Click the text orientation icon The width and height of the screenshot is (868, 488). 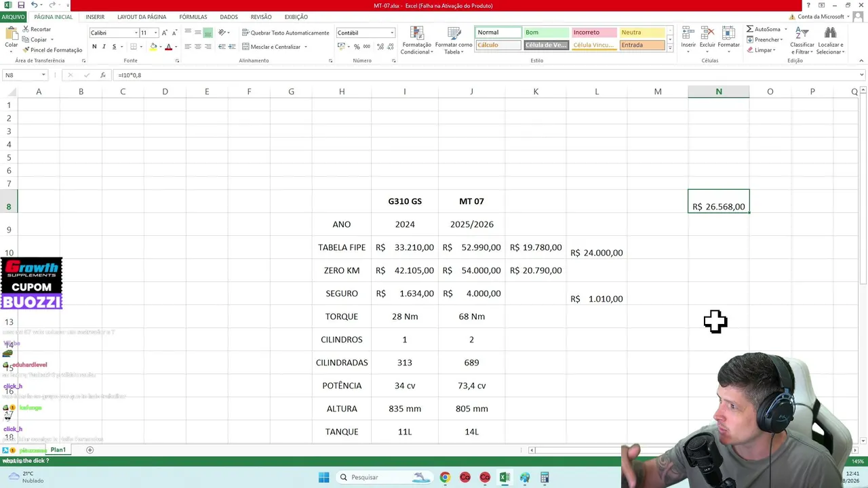click(222, 33)
